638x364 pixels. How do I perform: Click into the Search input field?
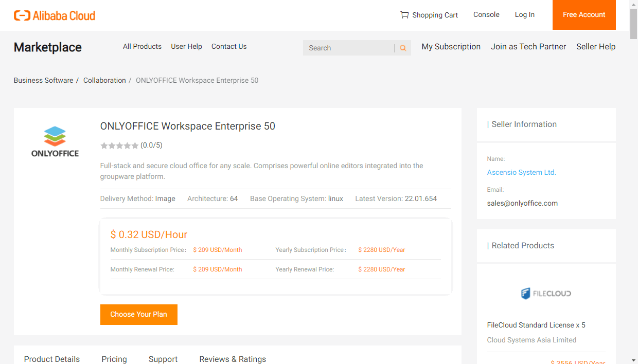click(x=349, y=48)
